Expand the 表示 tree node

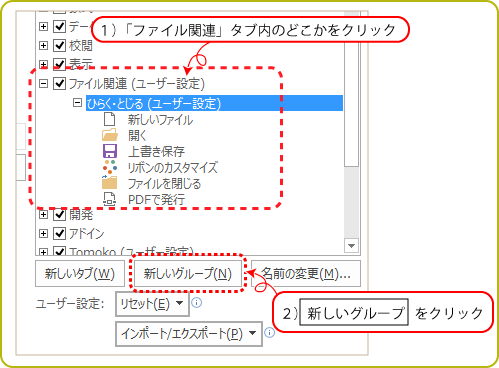point(43,64)
